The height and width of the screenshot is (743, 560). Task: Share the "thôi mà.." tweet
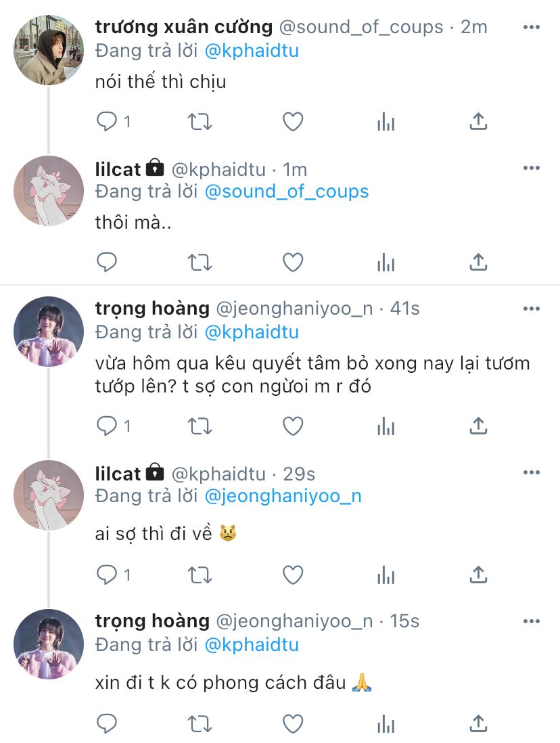pos(478,262)
